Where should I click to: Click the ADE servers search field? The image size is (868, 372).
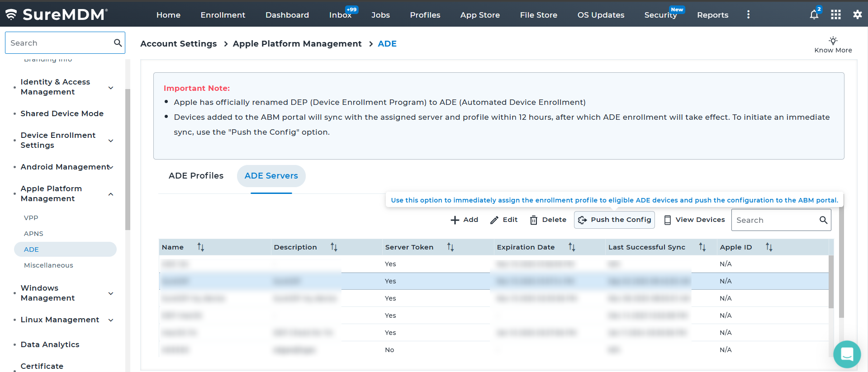coord(774,220)
